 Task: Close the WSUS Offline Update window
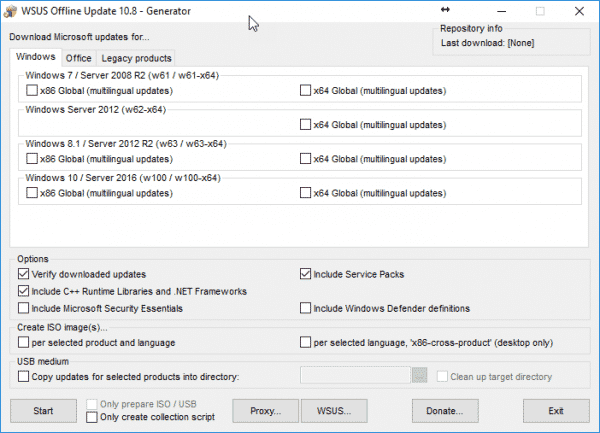pos(579,11)
